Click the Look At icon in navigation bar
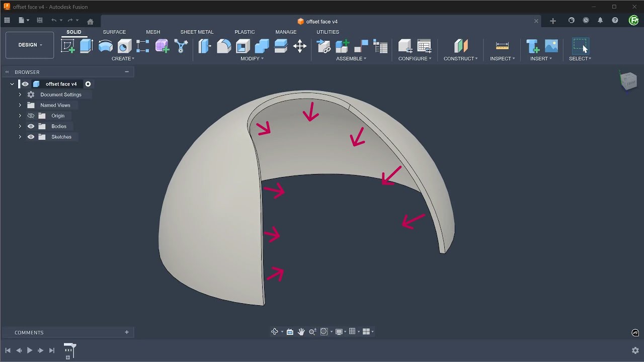Screen dimensions: 644x362 [x=290, y=332]
